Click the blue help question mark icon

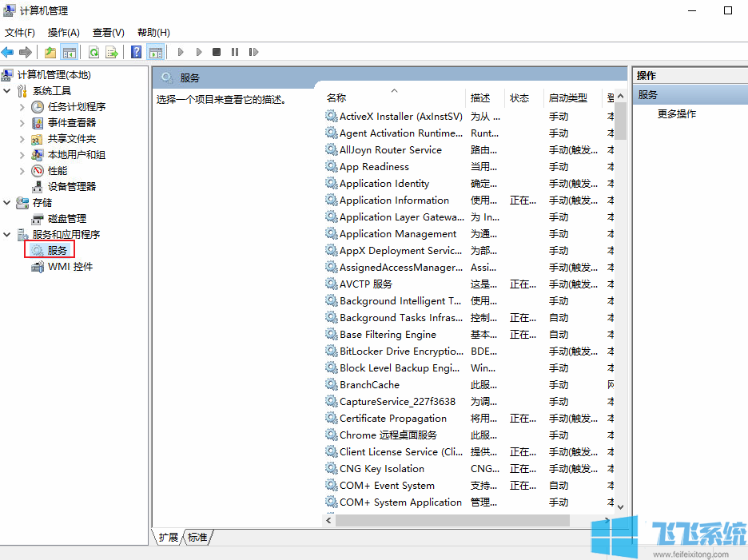click(136, 52)
